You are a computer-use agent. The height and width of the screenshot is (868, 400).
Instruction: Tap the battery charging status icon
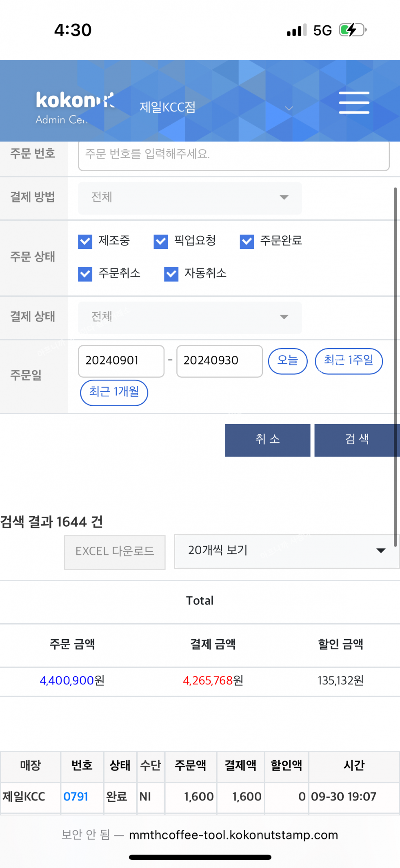(352, 30)
